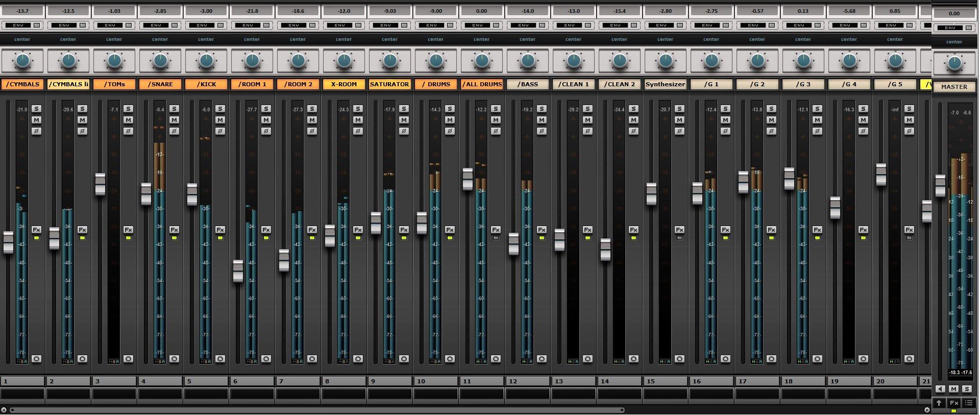Open the FX chain on the SNARE track
Viewport: 980px width, 415px height.
(174, 230)
